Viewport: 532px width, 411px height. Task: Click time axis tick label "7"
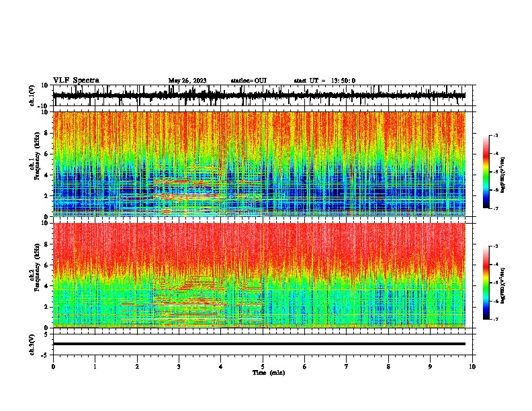[x=347, y=367]
